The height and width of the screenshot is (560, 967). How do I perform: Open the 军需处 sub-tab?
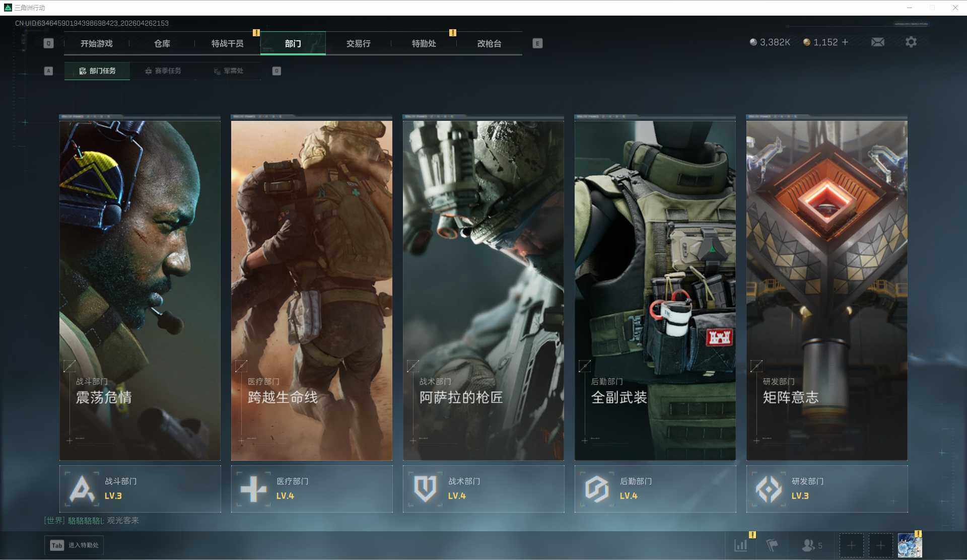tap(228, 71)
